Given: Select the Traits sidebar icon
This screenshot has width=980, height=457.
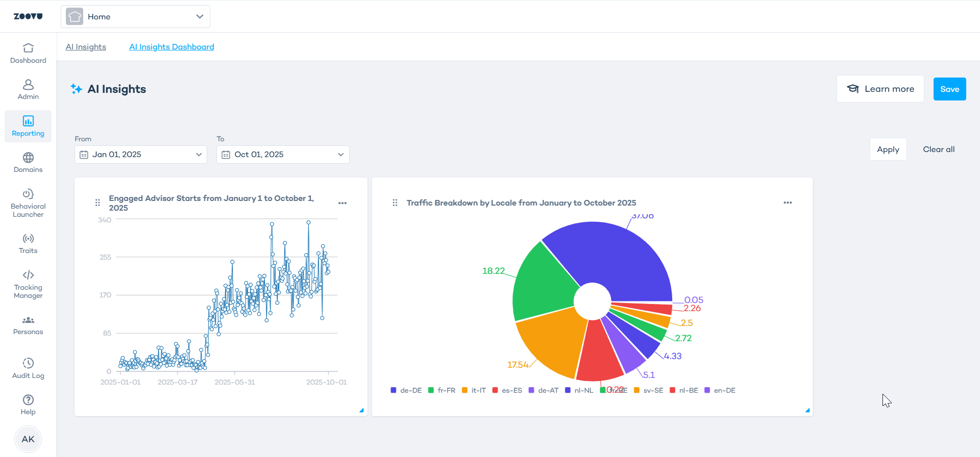Looking at the screenshot, I should (x=28, y=238).
